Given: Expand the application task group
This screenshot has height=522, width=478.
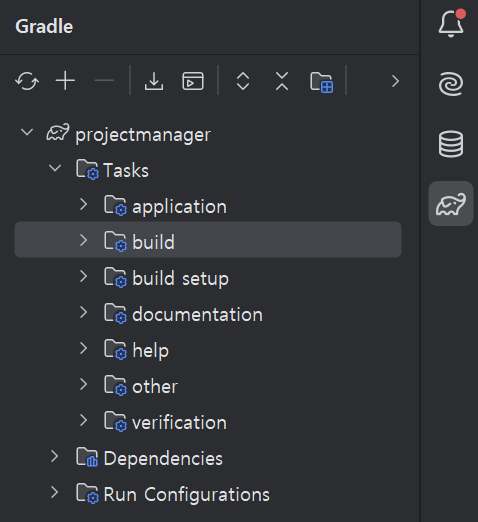Looking at the screenshot, I should pos(83,204).
